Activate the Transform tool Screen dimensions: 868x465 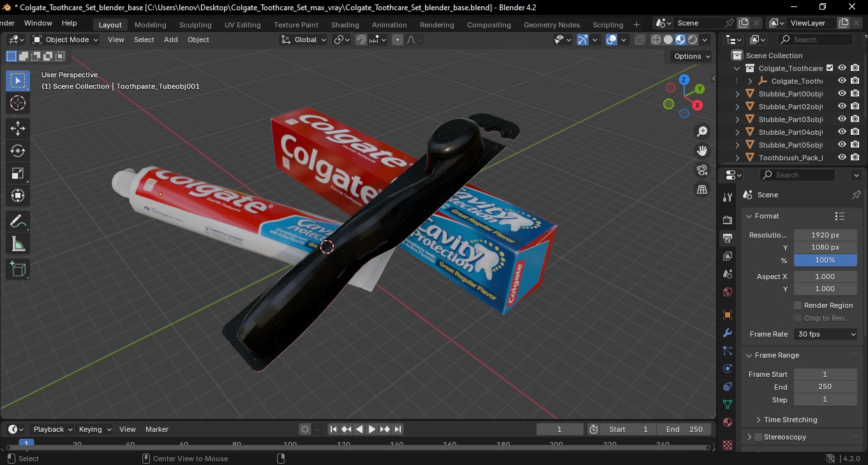coord(18,195)
